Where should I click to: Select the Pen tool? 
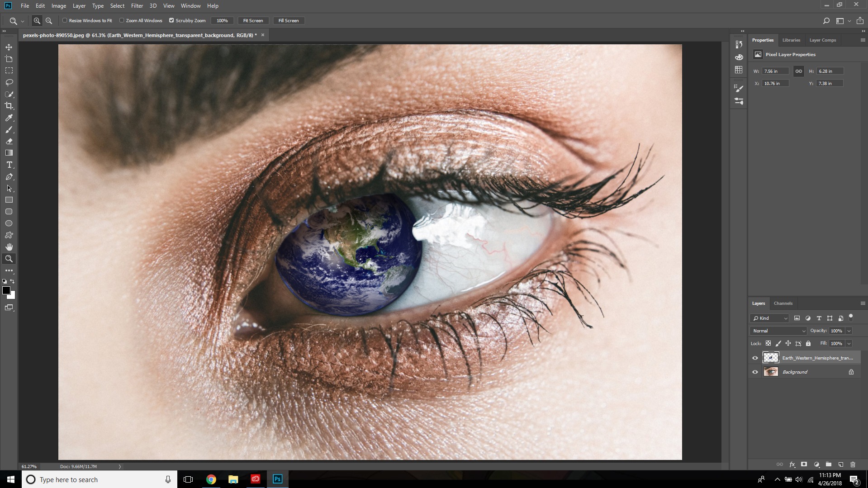pyautogui.click(x=9, y=176)
